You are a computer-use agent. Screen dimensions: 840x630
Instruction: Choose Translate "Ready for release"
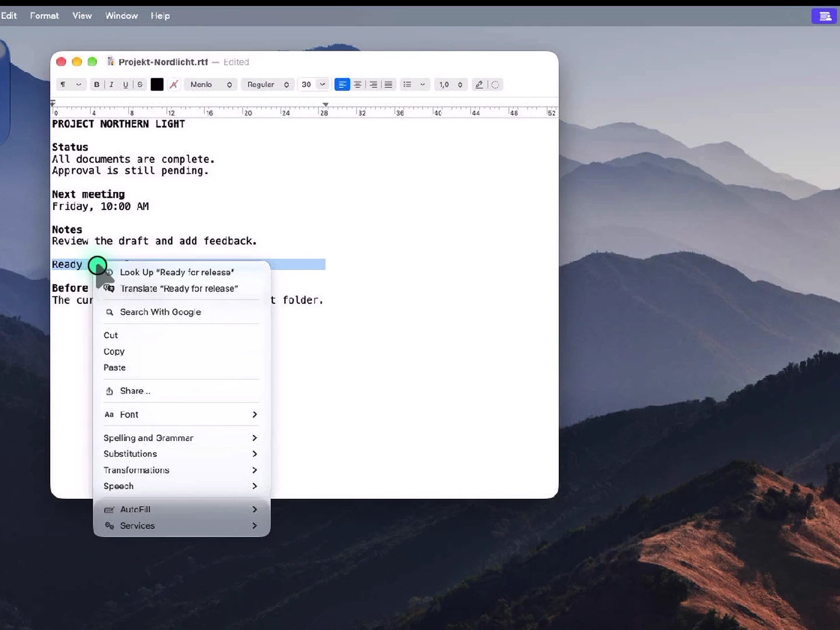(181, 289)
